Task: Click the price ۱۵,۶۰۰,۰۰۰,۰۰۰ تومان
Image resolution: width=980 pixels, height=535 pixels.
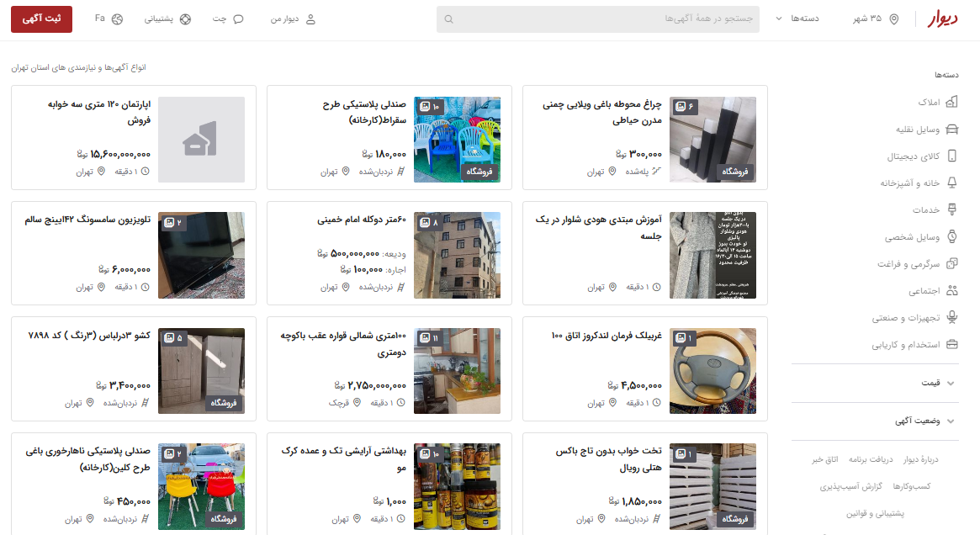Action: 114,154
